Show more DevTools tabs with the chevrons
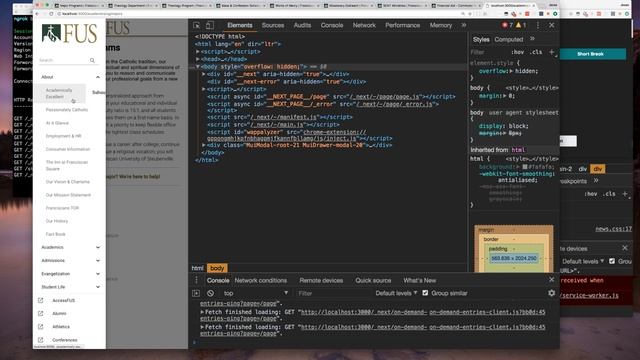 (x=464, y=25)
